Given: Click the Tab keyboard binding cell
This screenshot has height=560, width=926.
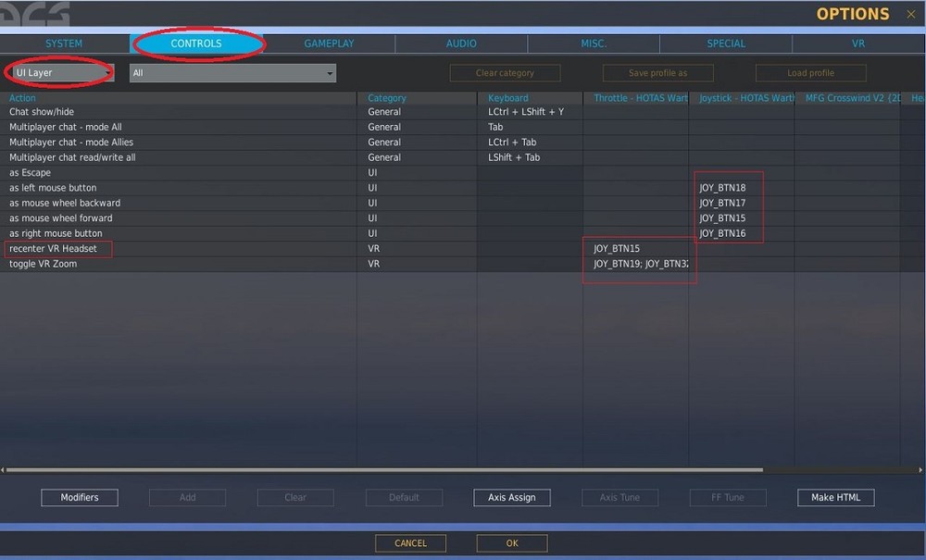Looking at the screenshot, I should pyautogui.click(x=530, y=127).
